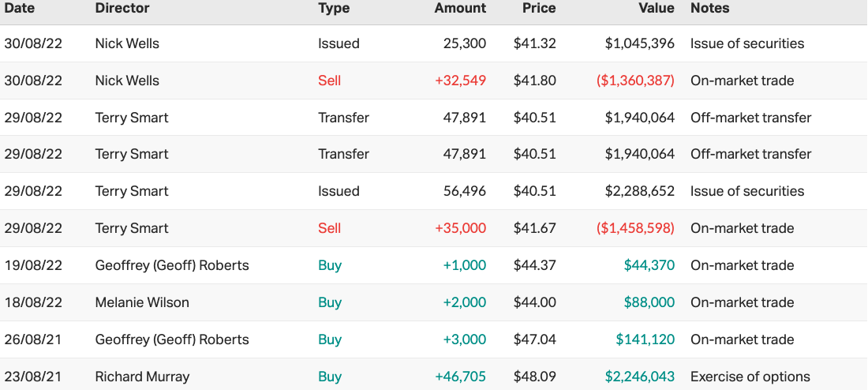Screen dimensions: 868x390
Task: Open Geoffrey Roberts on the 26/08/21 row
Action: (171, 339)
